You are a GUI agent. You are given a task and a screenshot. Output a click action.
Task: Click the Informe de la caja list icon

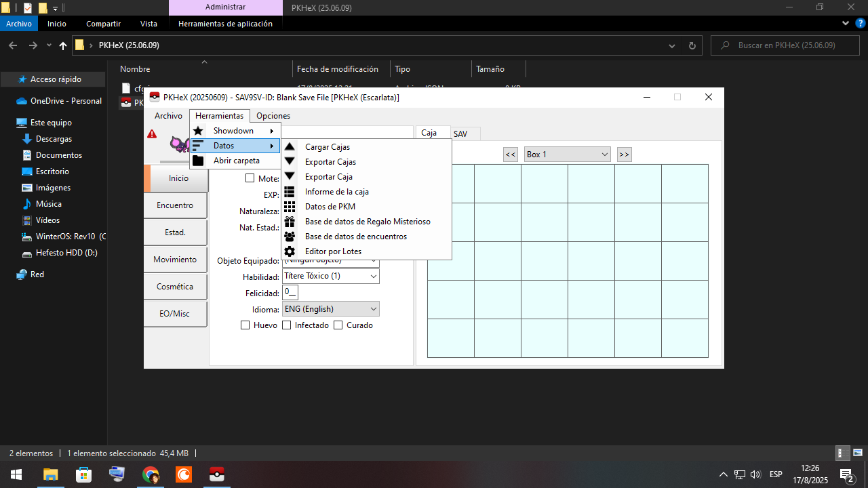tap(290, 192)
